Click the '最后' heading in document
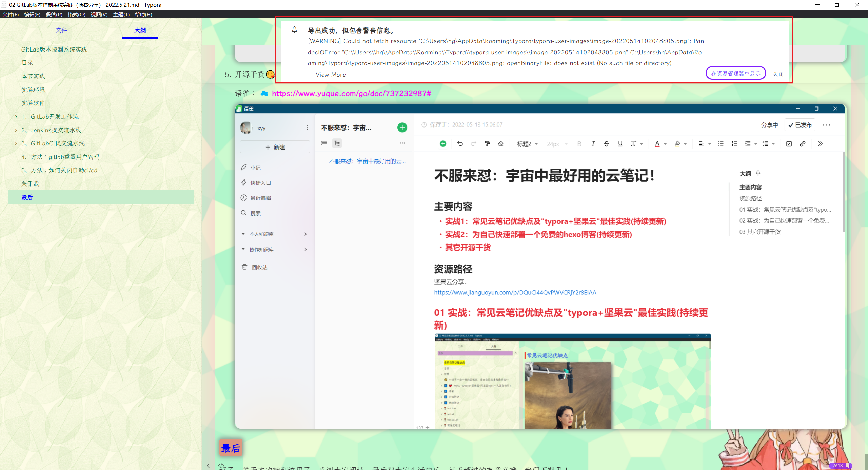Viewport: 868px width, 470px height. pyautogui.click(x=231, y=448)
